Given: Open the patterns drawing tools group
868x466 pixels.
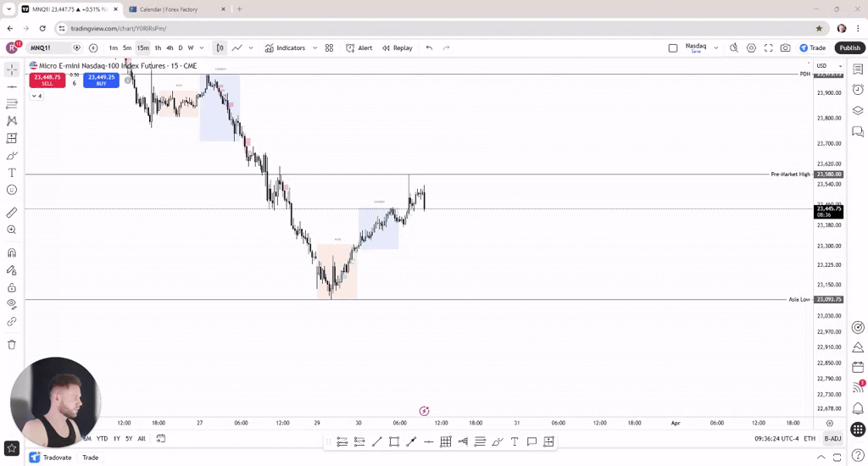Looking at the screenshot, I should (12, 121).
